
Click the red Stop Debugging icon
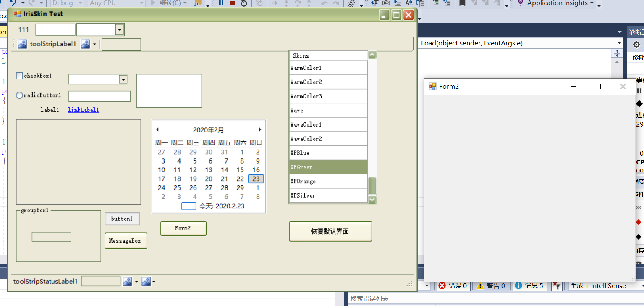click(x=232, y=4)
